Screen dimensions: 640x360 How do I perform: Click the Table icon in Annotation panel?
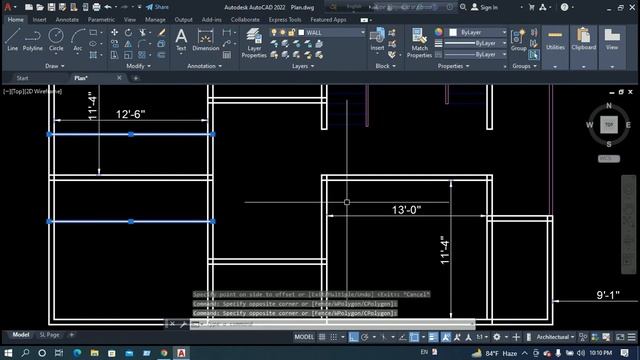pos(227,55)
